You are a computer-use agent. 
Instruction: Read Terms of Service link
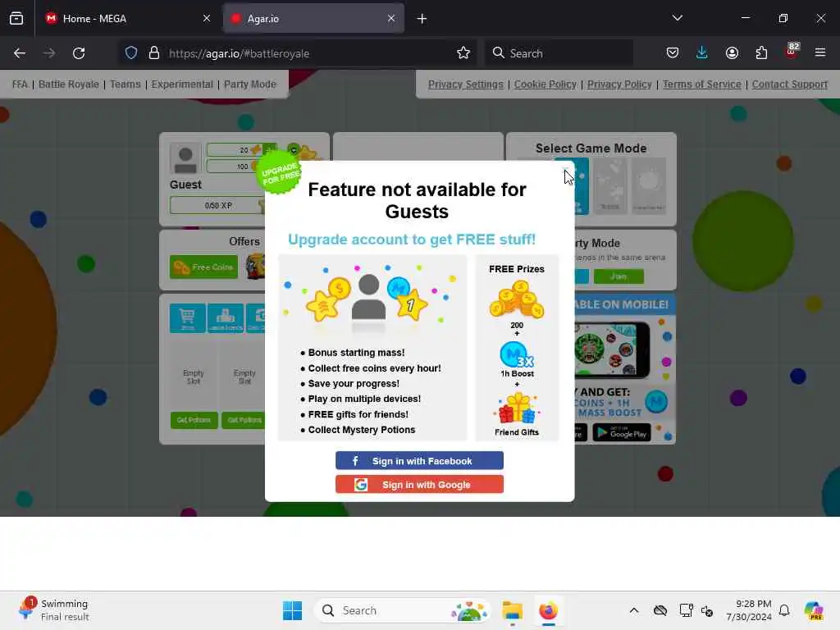[702, 84]
